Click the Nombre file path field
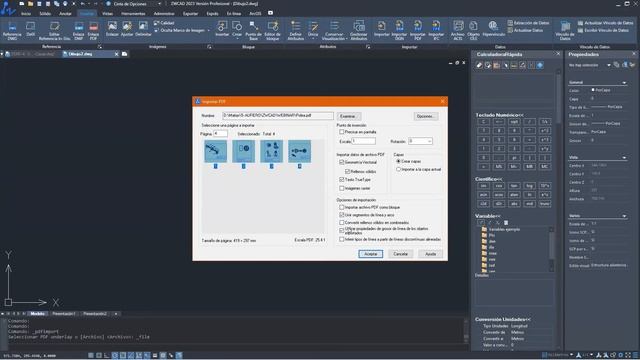This screenshot has width=640, height=360. pos(278,116)
